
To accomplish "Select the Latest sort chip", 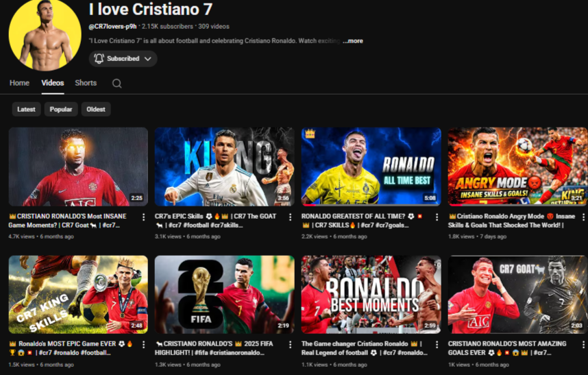I will coord(26,109).
